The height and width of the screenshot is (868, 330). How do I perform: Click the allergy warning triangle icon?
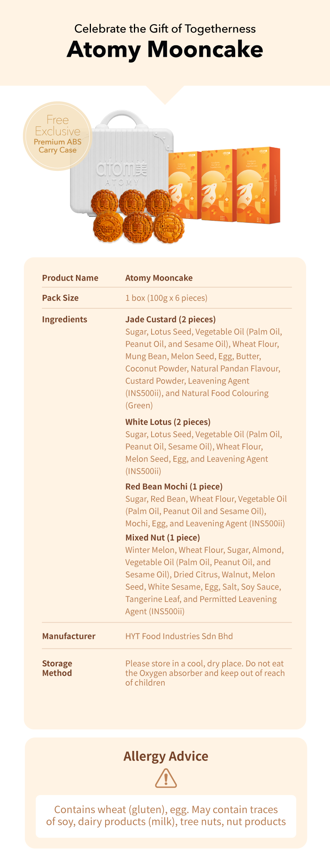coord(166,778)
